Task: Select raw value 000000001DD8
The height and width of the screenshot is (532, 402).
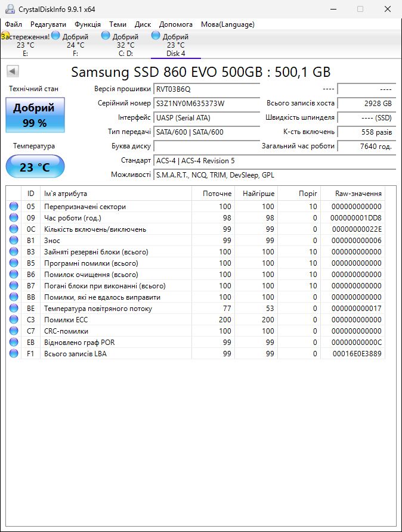Action: pos(356,218)
